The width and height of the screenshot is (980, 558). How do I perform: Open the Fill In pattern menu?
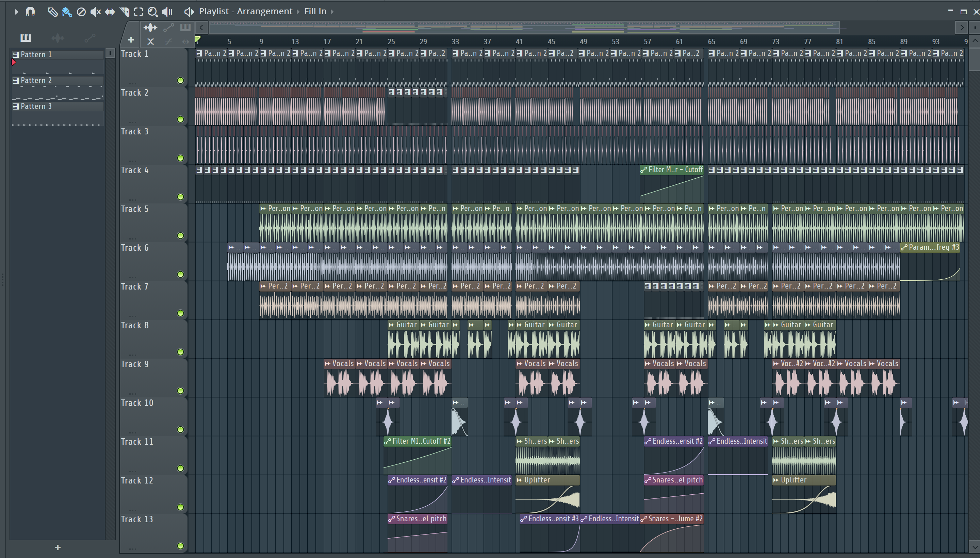315,12
